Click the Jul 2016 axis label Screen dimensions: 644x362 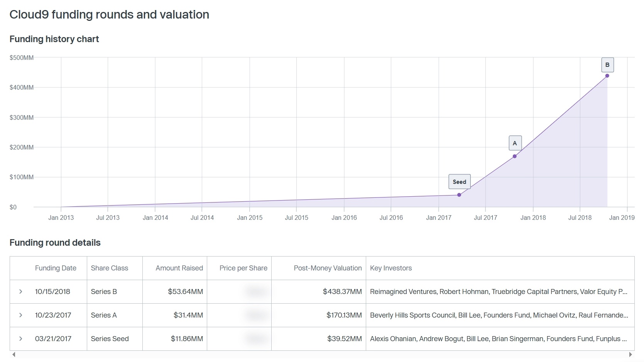coord(391,218)
